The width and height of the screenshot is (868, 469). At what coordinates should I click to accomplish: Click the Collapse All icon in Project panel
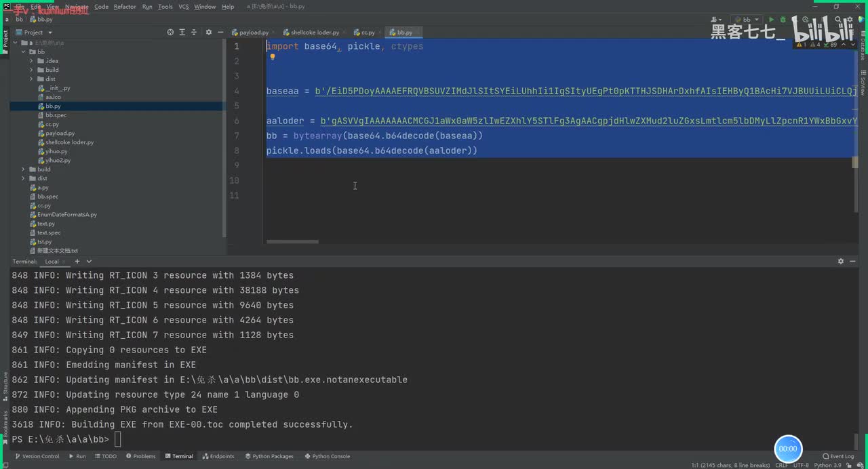[x=195, y=32]
